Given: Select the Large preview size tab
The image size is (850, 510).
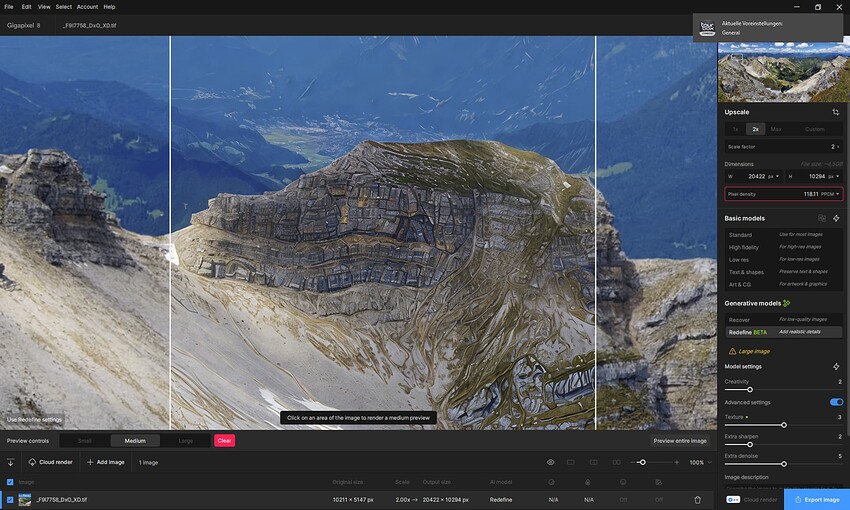Looking at the screenshot, I should [x=185, y=441].
